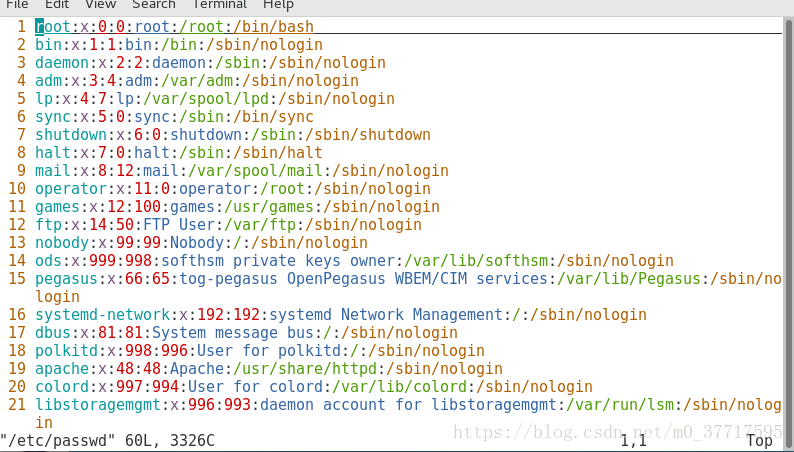Click the "1,1" cursor position indicator

click(x=633, y=441)
